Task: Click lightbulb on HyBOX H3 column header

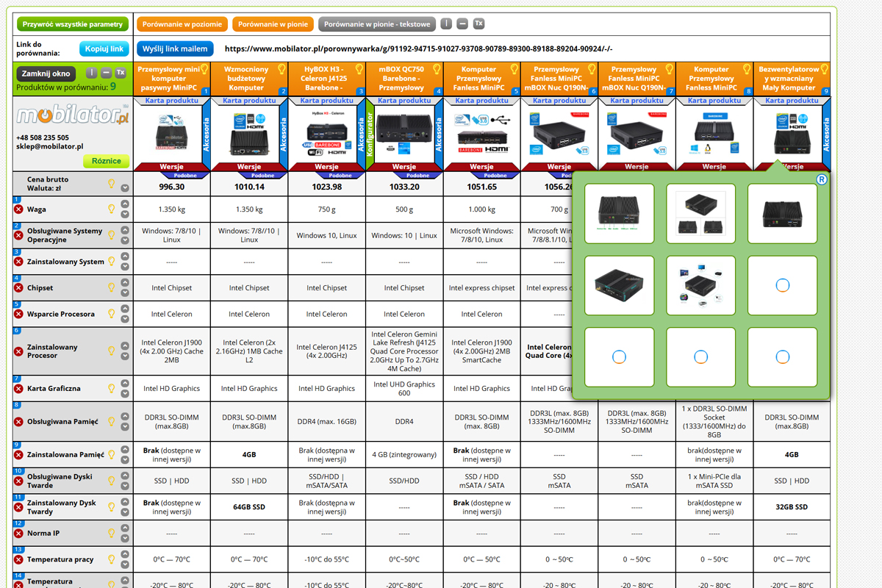Action: [359, 69]
